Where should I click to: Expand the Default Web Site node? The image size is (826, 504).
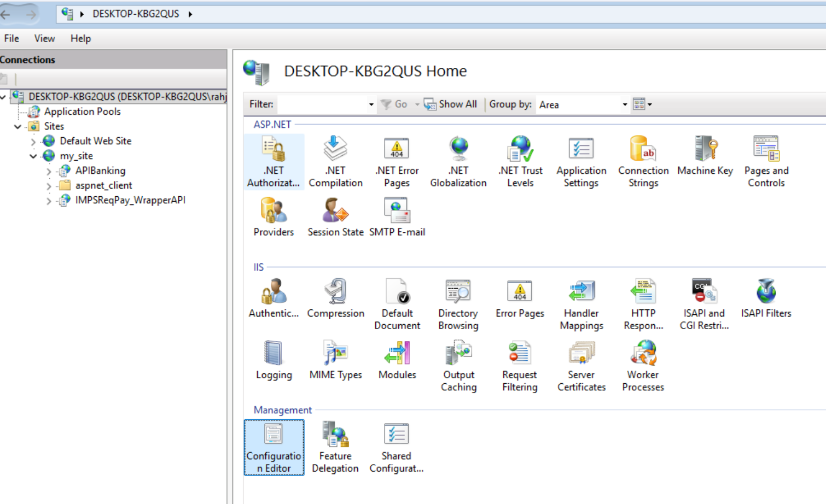33,142
